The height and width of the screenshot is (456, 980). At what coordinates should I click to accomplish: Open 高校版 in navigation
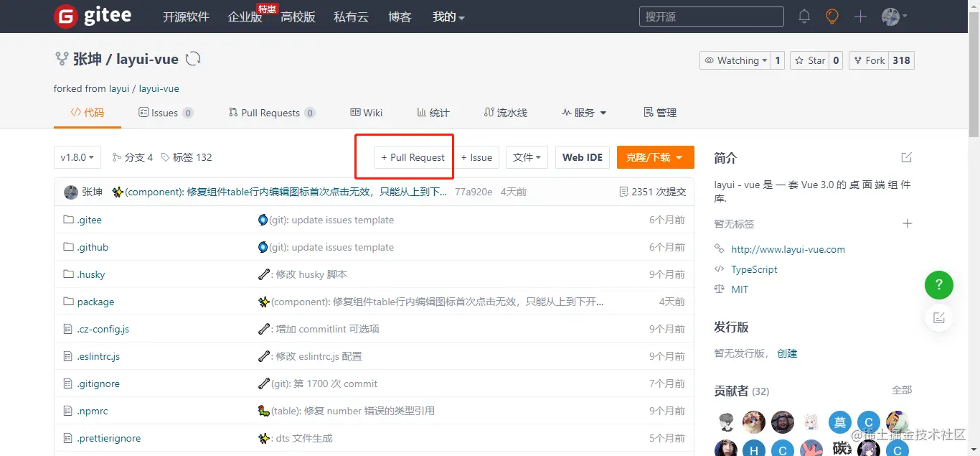tap(298, 17)
